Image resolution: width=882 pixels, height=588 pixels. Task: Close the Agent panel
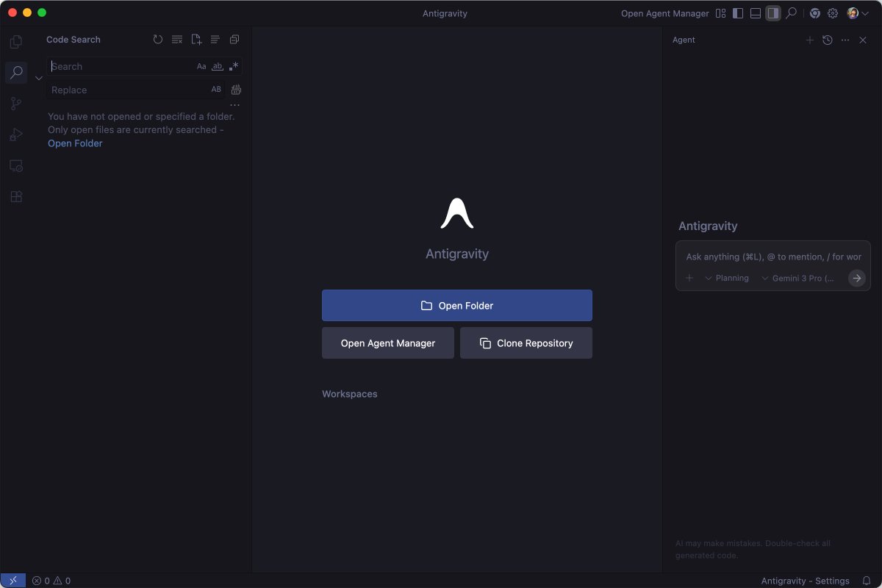click(863, 40)
